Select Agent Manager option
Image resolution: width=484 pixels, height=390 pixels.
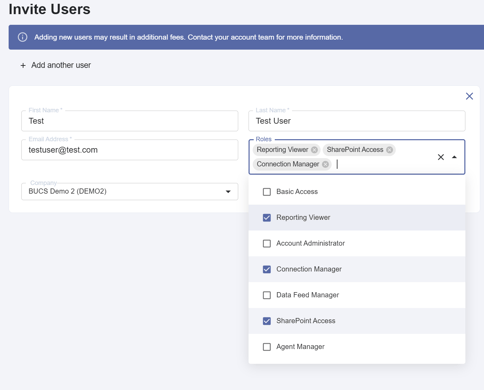(357, 347)
